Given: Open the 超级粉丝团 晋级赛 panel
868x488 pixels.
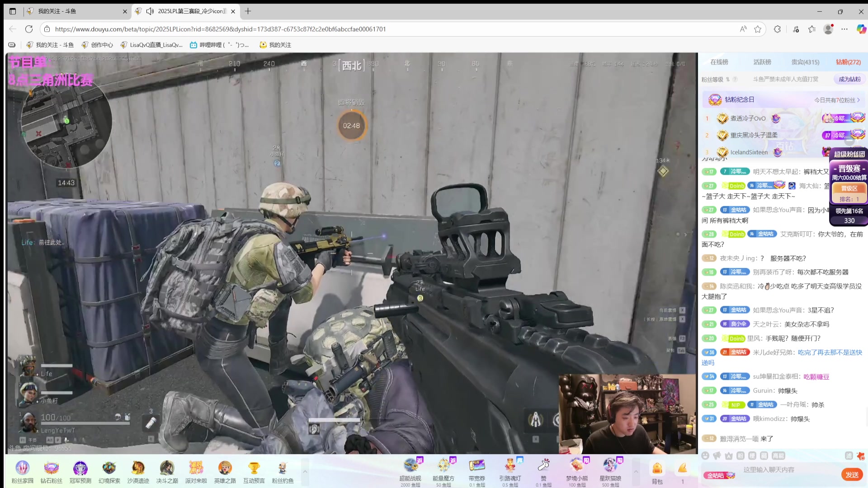Looking at the screenshot, I should coord(849,187).
